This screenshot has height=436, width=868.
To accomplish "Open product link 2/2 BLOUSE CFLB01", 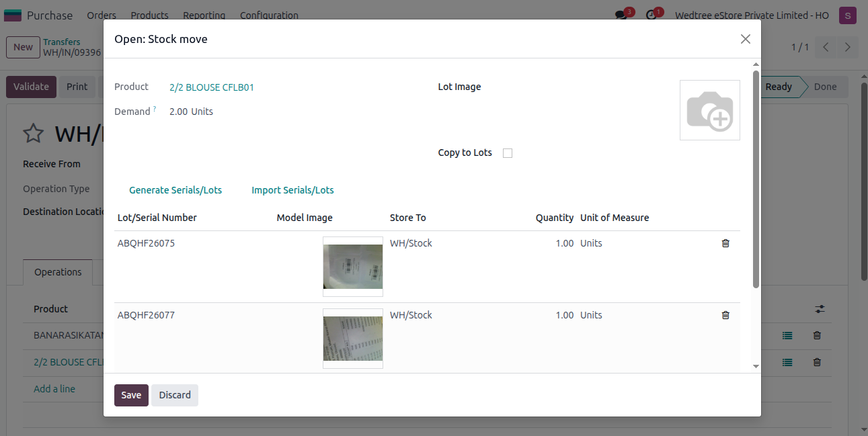I will point(212,87).
